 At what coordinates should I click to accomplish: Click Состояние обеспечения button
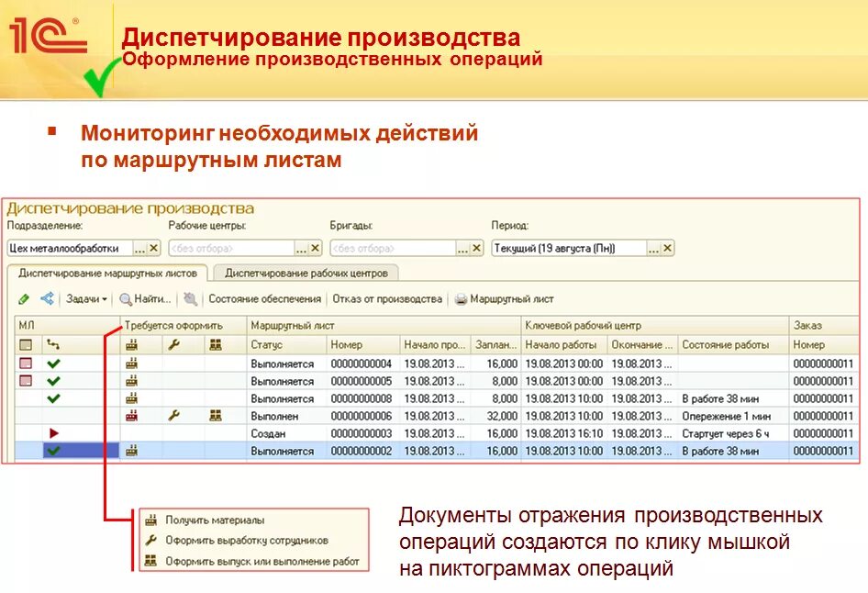point(264,299)
